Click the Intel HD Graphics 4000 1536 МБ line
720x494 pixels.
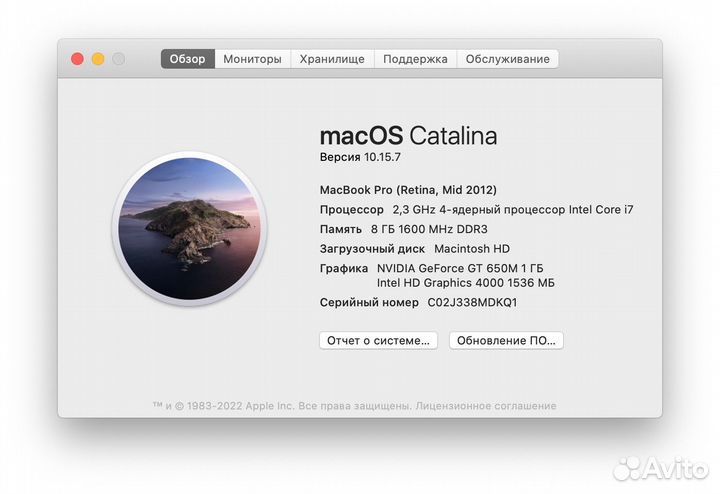pyautogui.click(x=466, y=283)
